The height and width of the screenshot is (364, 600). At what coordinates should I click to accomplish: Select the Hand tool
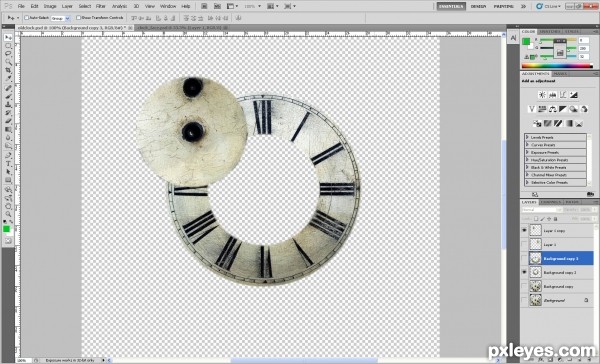8,206
